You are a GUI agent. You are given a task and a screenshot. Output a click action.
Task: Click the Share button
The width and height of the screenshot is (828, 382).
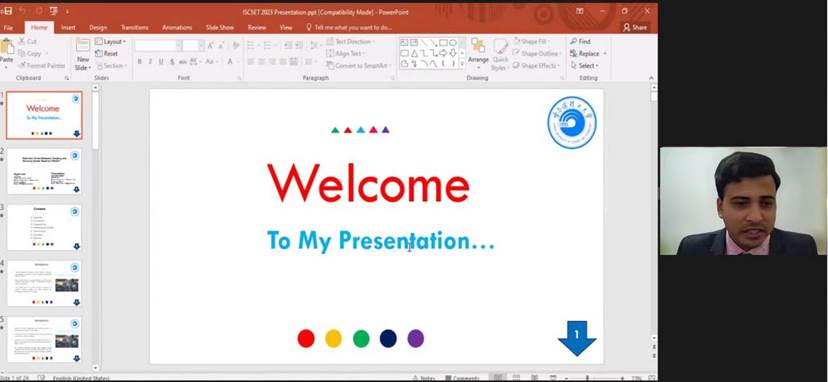click(x=635, y=27)
